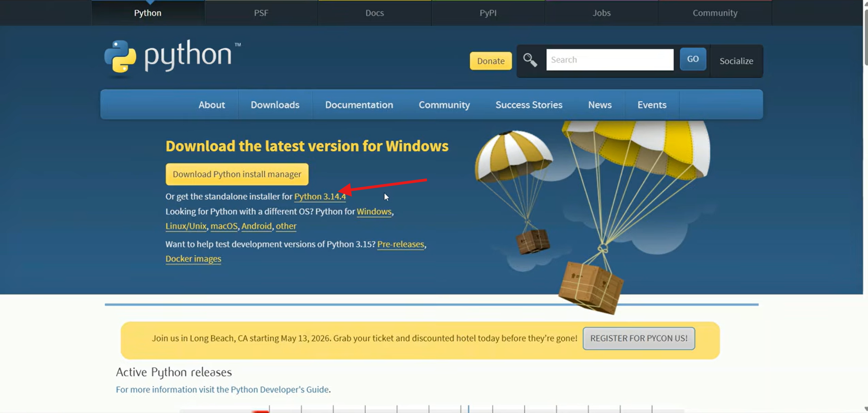
Task: Follow the Linux/Unix link
Action: coord(186,226)
